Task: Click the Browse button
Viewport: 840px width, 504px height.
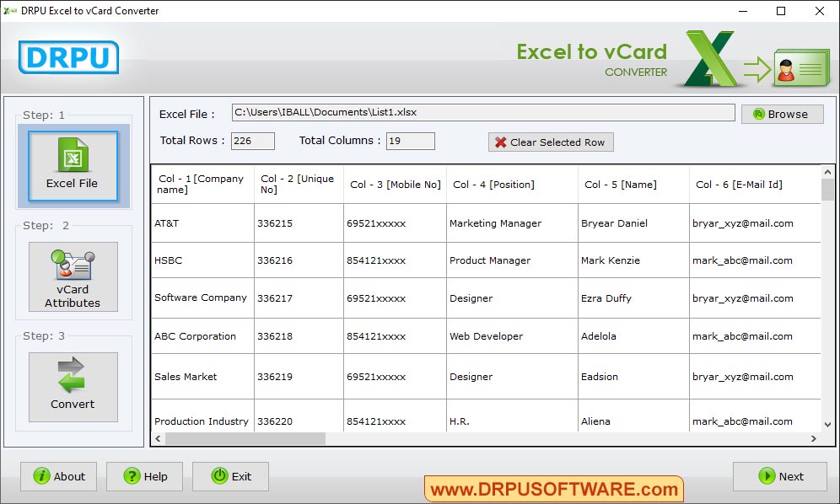Action: click(x=781, y=113)
